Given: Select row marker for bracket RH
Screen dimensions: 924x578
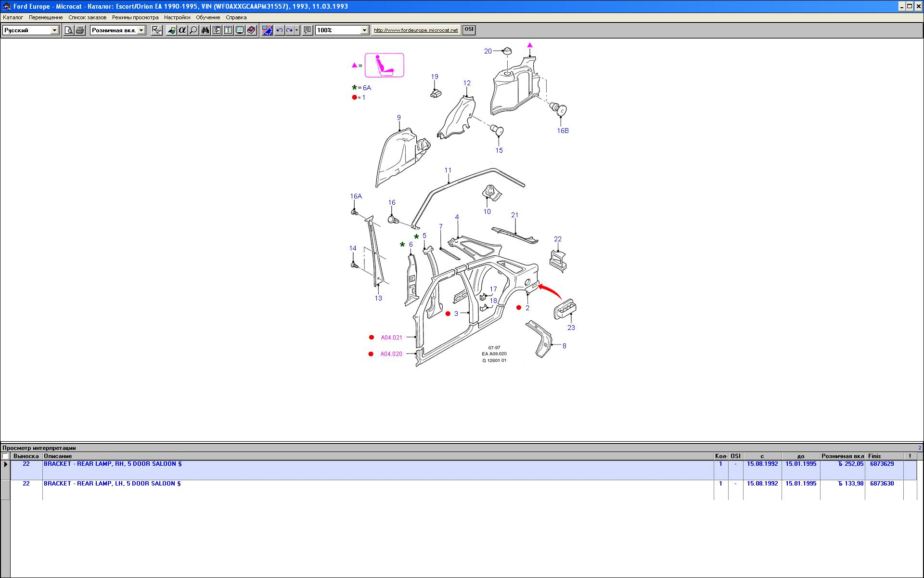Looking at the screenshot, I should 5,464.
